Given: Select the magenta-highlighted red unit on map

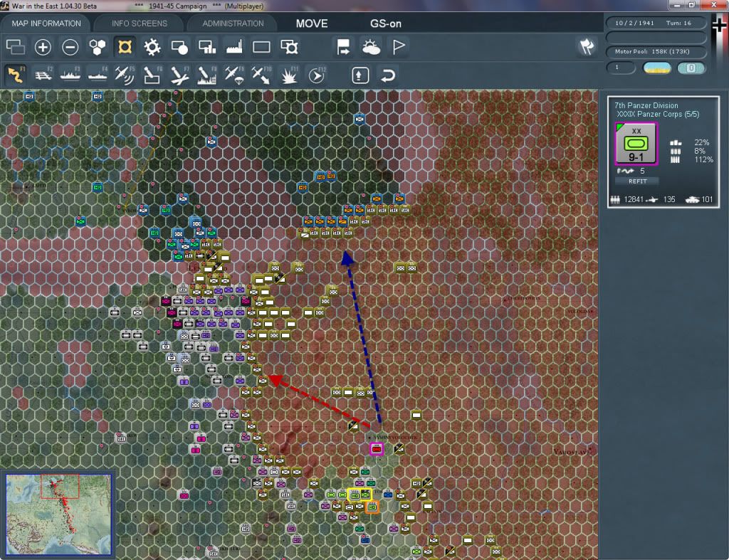Looking at the screenshot, I should pos(376,449).
